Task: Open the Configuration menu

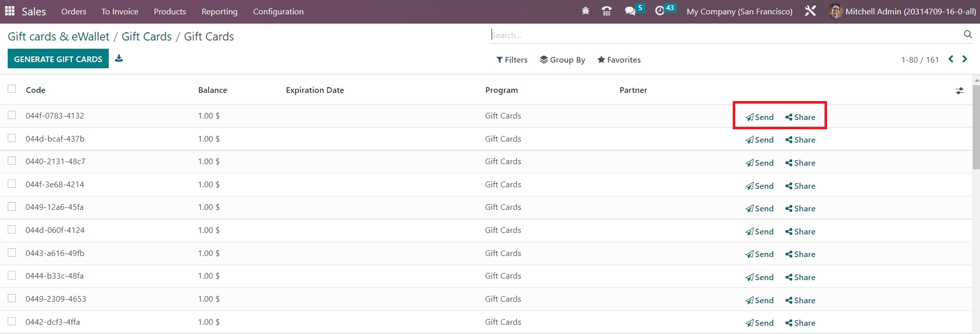Action: point(278,11)
